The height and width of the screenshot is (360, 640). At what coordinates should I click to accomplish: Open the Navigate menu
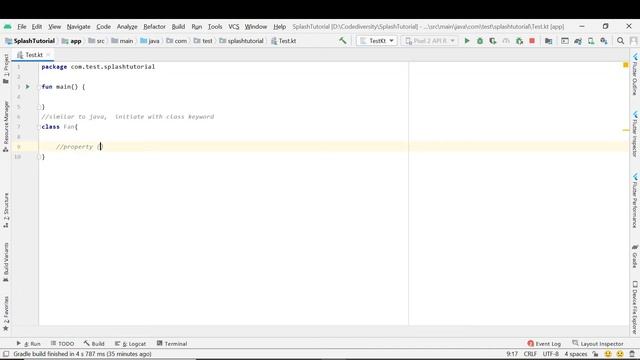tap(78, 27)
